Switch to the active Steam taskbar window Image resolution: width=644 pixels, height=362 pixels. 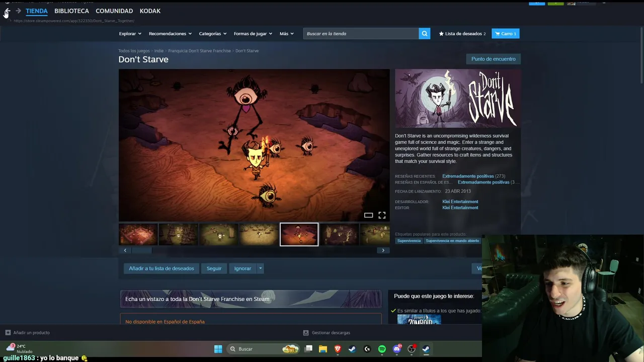(x=426, y=349)
